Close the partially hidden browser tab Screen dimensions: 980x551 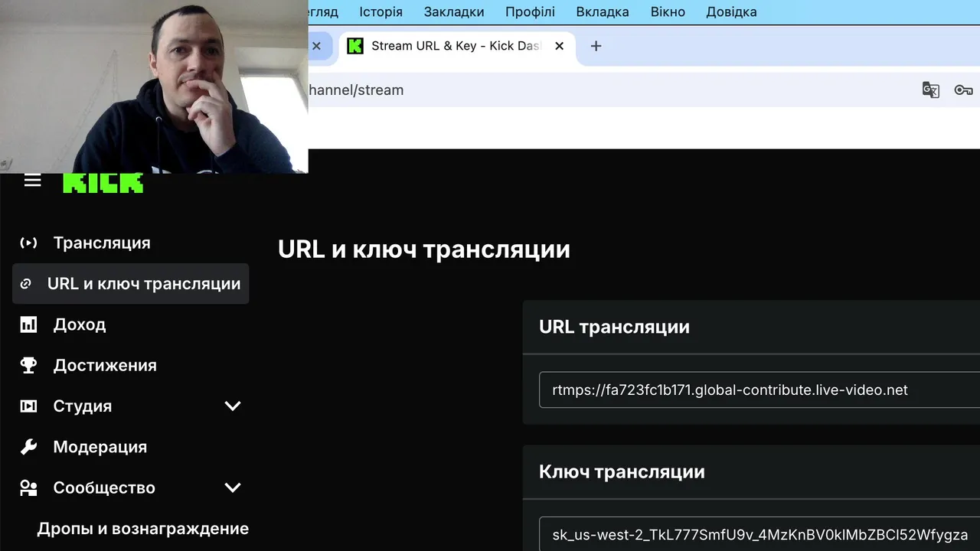316,46
